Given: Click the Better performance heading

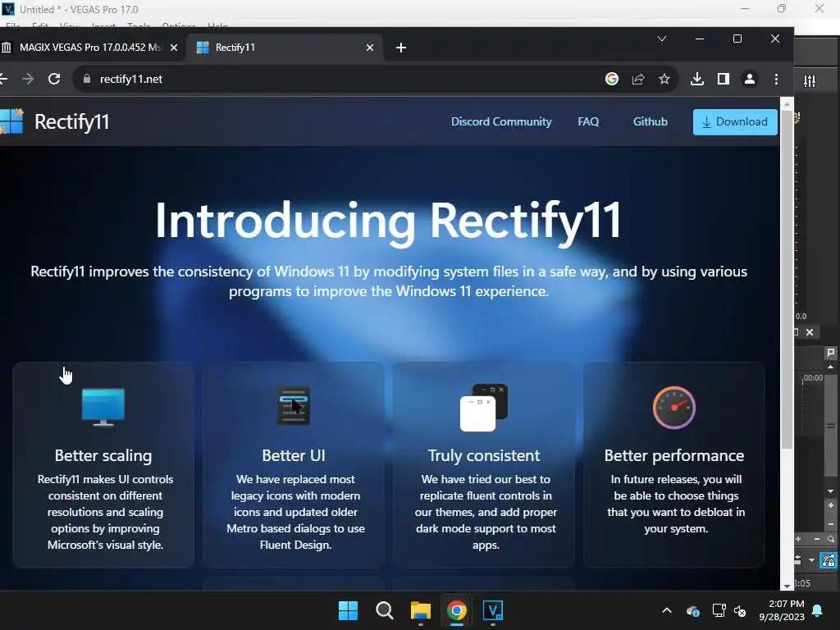Looking at the screenshot, I should click(x=674, y=455).
